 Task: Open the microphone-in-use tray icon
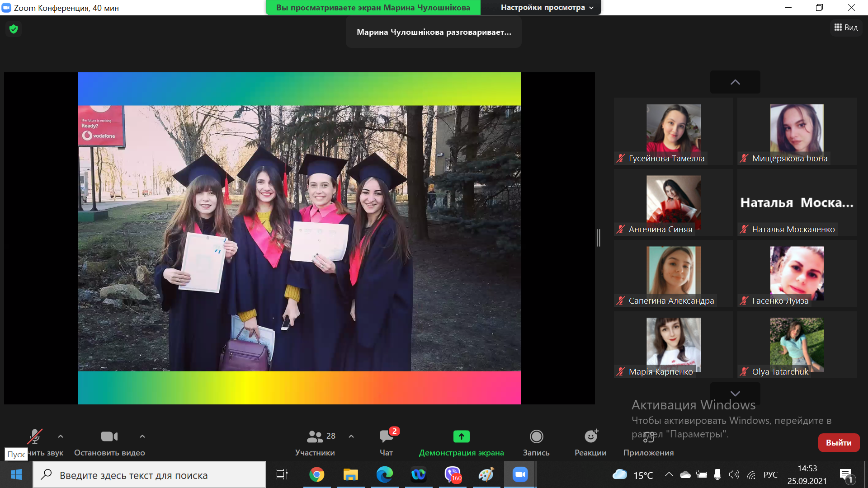(x=717, y=474)
